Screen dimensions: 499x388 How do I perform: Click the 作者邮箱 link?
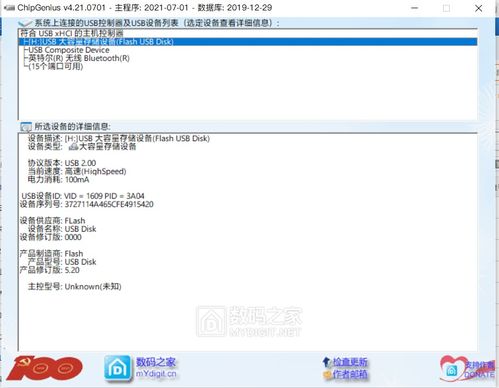point(350,375)
